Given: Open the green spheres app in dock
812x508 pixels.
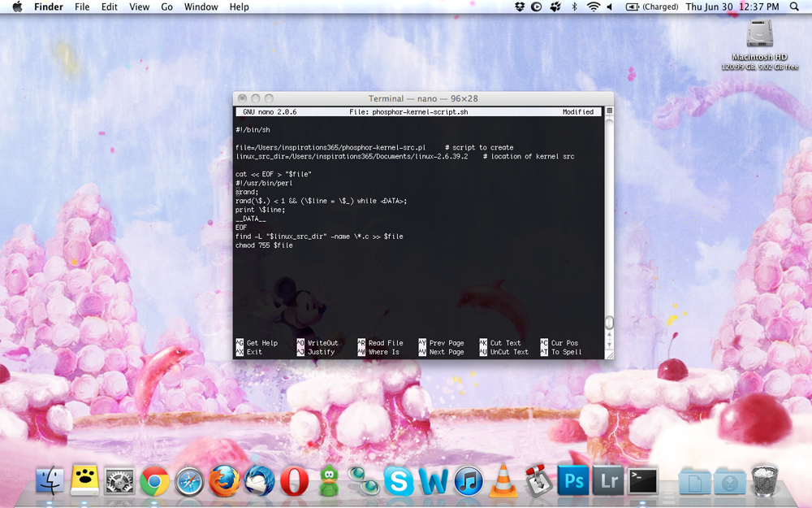Looking at the screenshot, I should [x=364, y=480].
